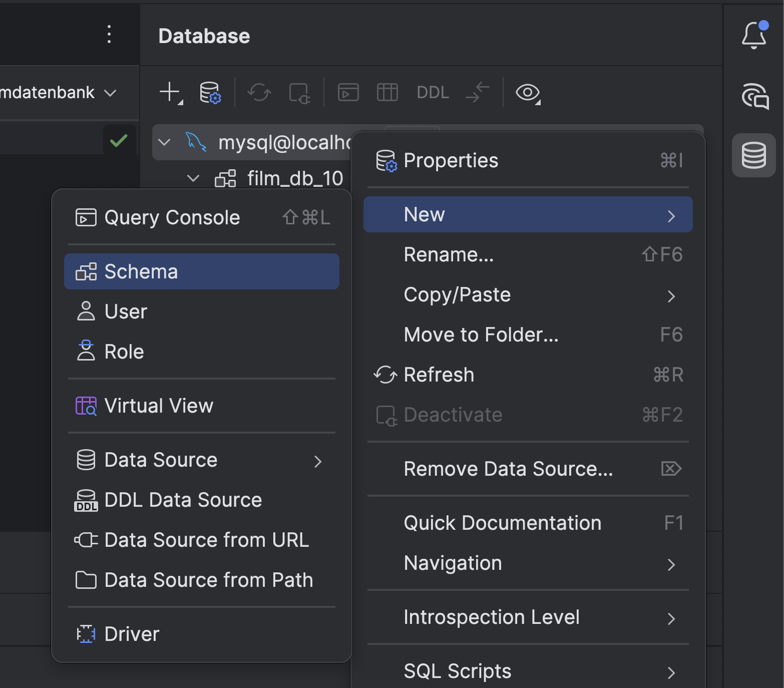
Task: Expand the SQL Scripts submenu
Action: 528,671
